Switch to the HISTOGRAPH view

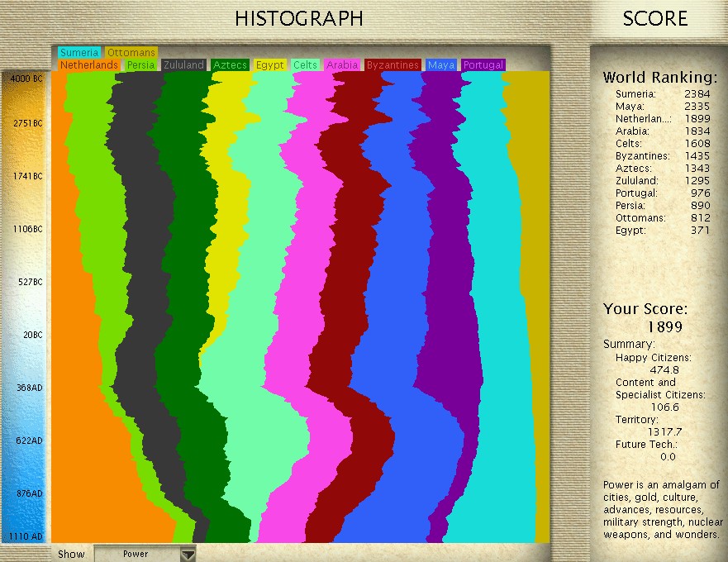(300, 18)
